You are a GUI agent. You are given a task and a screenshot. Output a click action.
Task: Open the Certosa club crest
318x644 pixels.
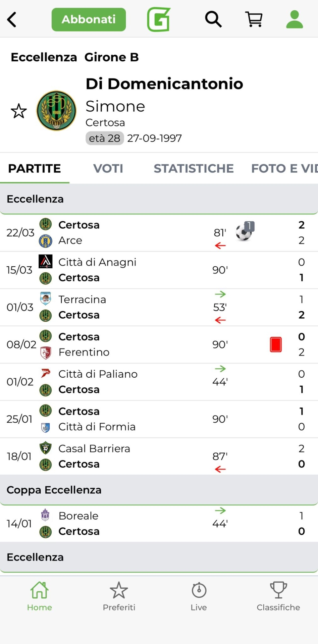click(56, 111)
